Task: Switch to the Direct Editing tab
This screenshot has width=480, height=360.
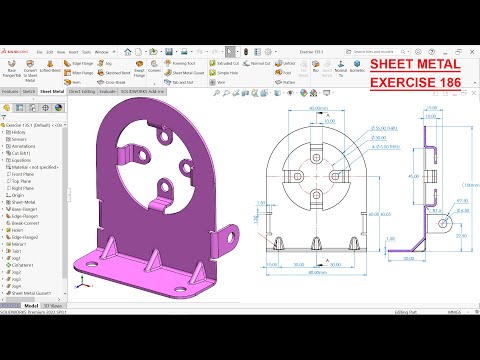Action: (x=82, y=91)
